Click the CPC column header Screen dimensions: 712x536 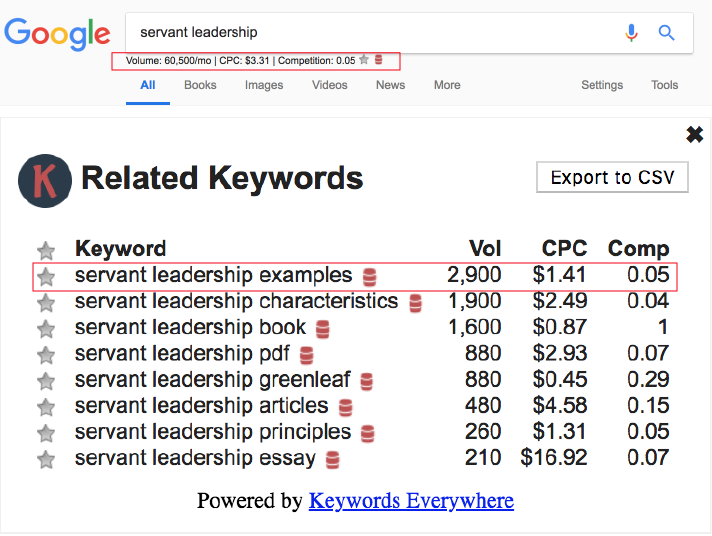(x=564, y=249)
